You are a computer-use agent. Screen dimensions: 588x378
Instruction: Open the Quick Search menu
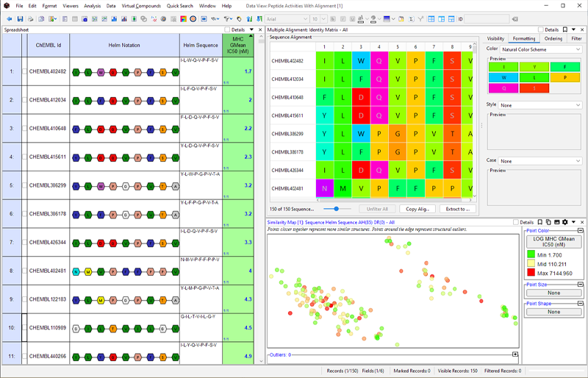[180, 6]
